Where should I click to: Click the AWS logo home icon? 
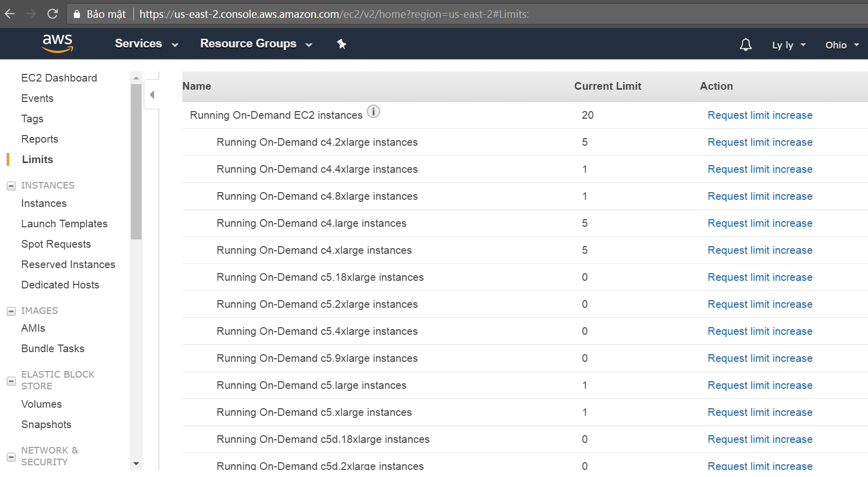58,44
